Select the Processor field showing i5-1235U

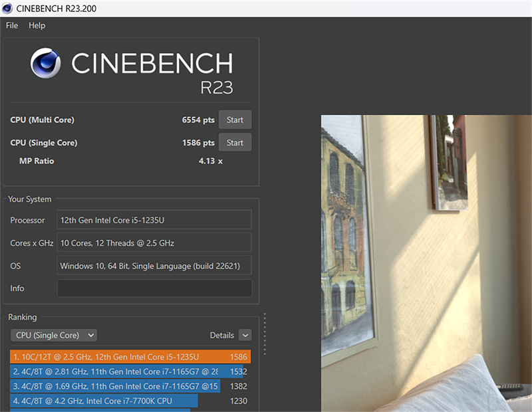[x=154, y=219]
